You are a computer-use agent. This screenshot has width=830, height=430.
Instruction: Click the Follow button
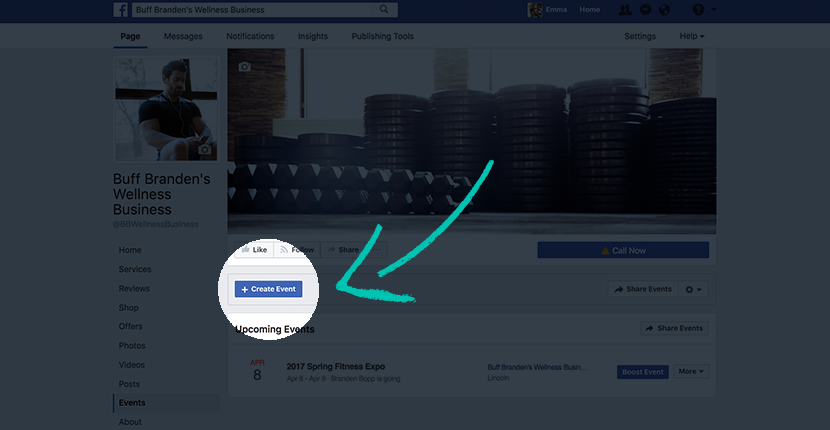coord(297,250)
